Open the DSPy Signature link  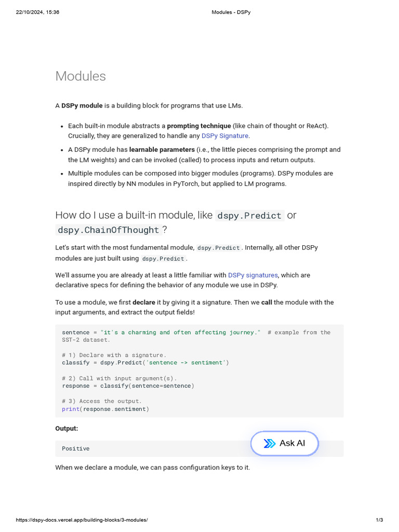(225, 136)
